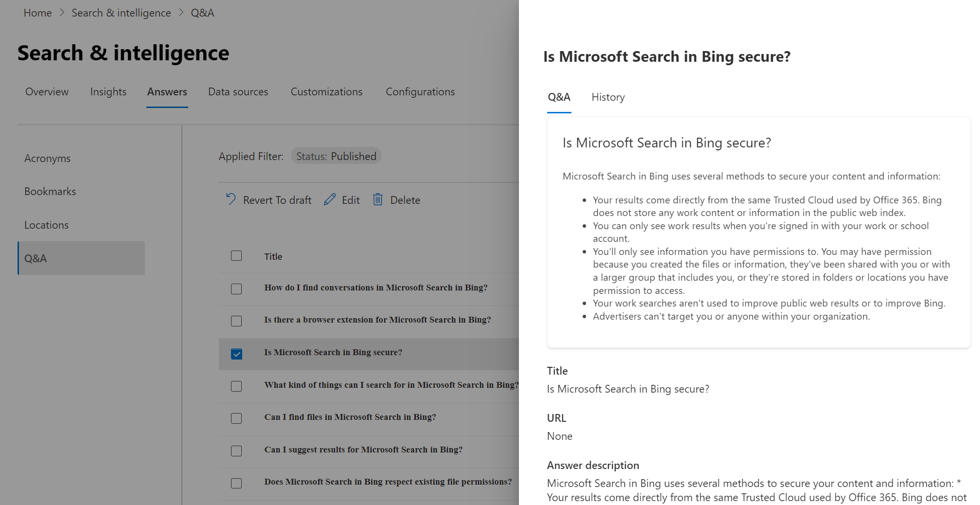Screen dimensions: 980x505
Task: Click the Edit button label
Action: 351,200
